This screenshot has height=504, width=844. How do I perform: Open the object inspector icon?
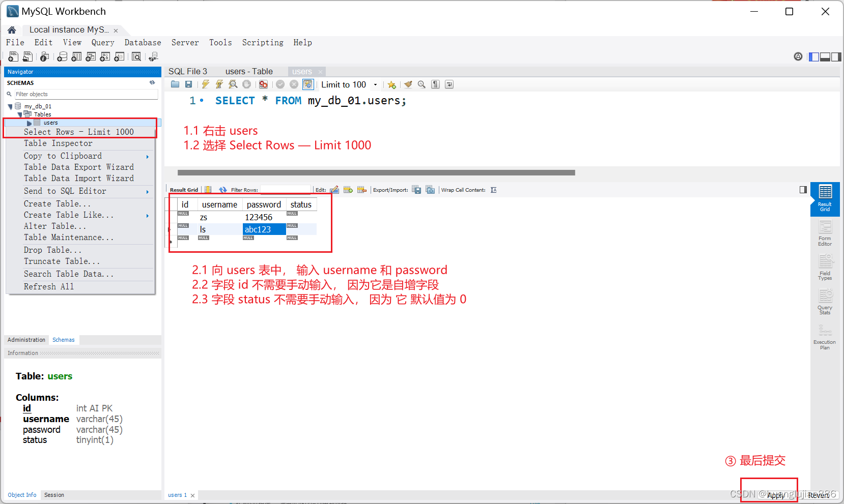[45, 56]
